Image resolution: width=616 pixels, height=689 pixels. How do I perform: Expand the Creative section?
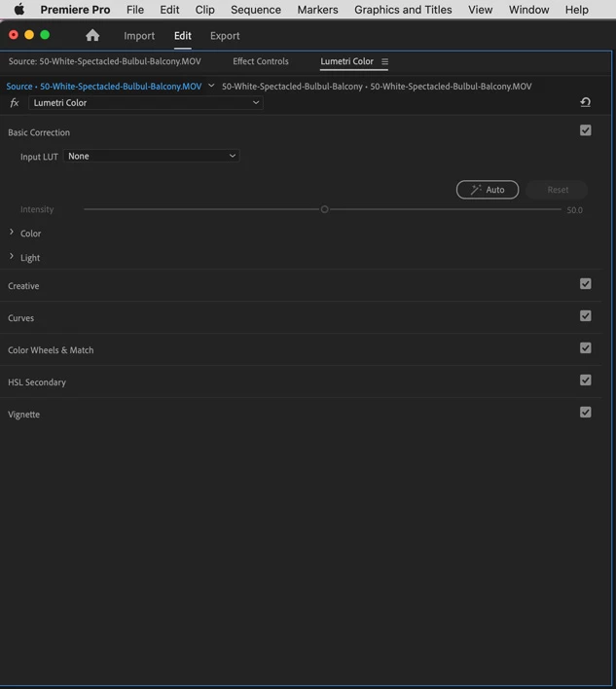tap(23, 286)
